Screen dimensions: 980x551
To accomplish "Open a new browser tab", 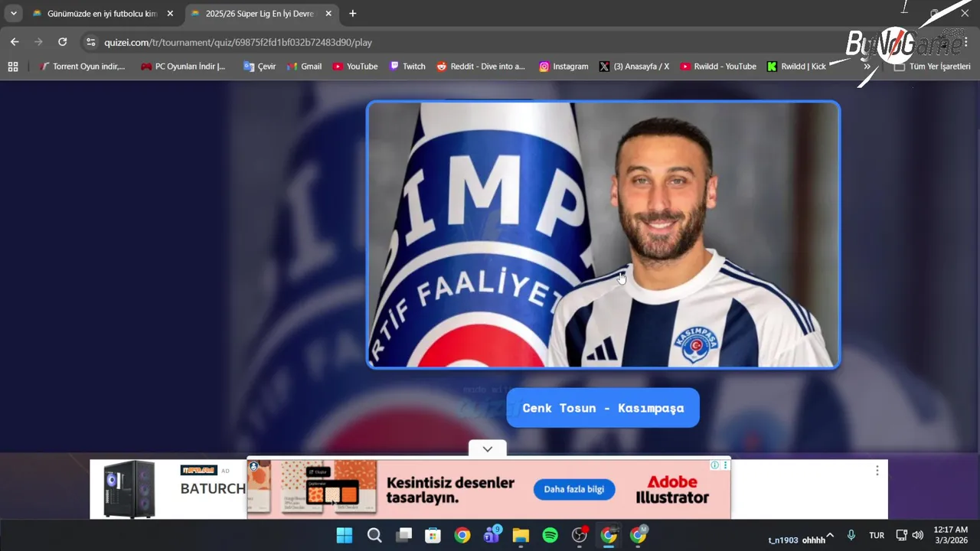I will (352, 14).
